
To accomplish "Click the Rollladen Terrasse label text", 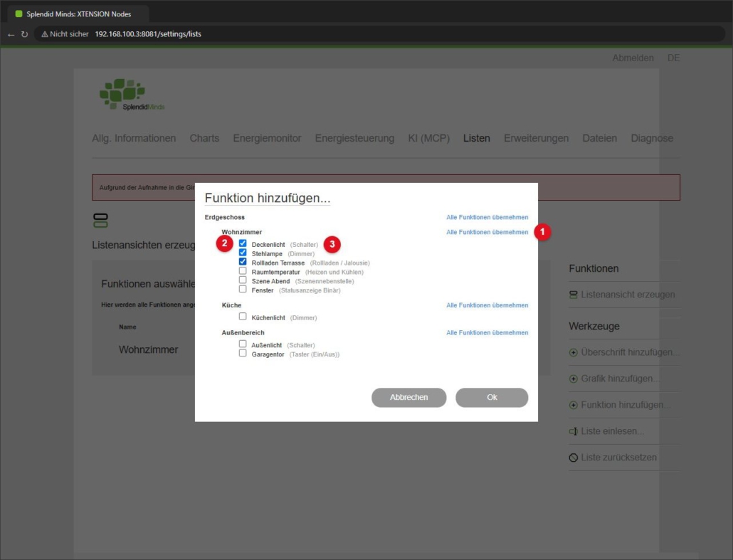I will (x=278, y=263).
